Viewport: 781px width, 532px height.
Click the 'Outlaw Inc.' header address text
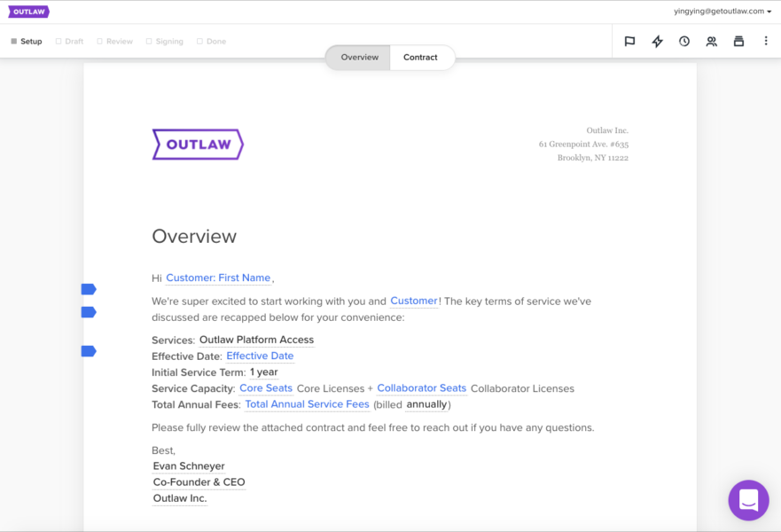[x=607, y=130]
